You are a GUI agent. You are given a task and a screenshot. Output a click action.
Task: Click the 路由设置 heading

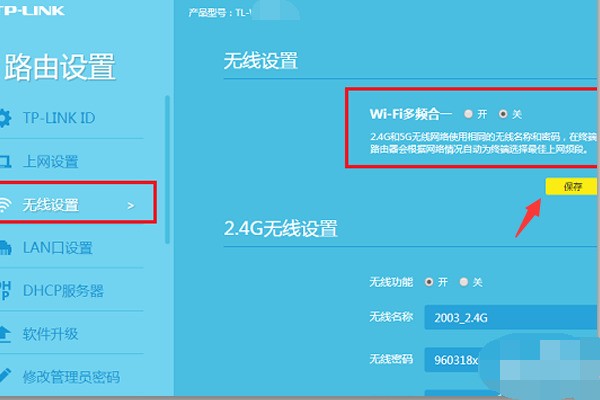click(60, 67)
